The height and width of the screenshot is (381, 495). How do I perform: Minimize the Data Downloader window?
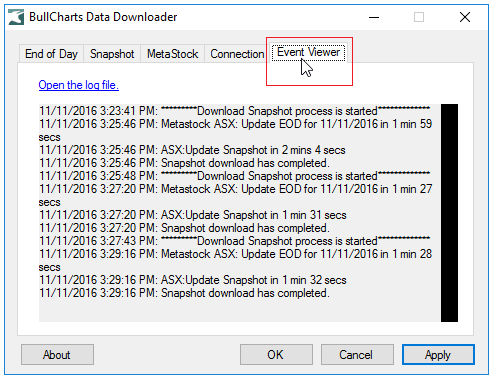click(374, 17)
